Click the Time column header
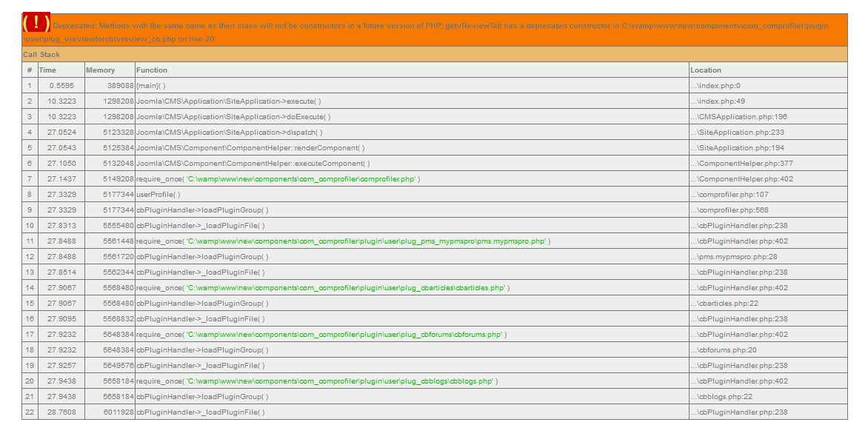The height and width of the screenshot is (425, 868). click(x=47, y=70)
